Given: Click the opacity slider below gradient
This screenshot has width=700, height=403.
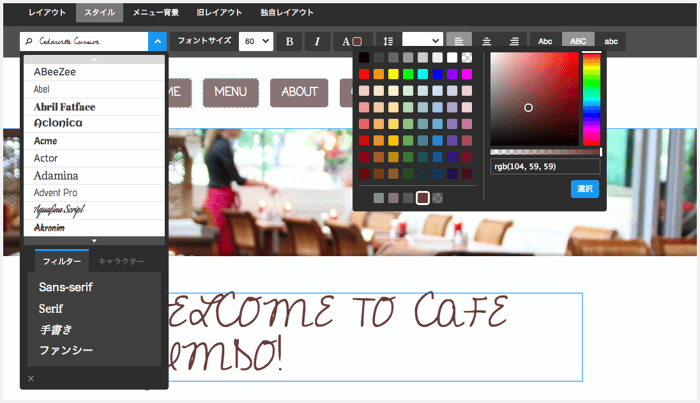Looking at the screenshot, I should point(546,152).
